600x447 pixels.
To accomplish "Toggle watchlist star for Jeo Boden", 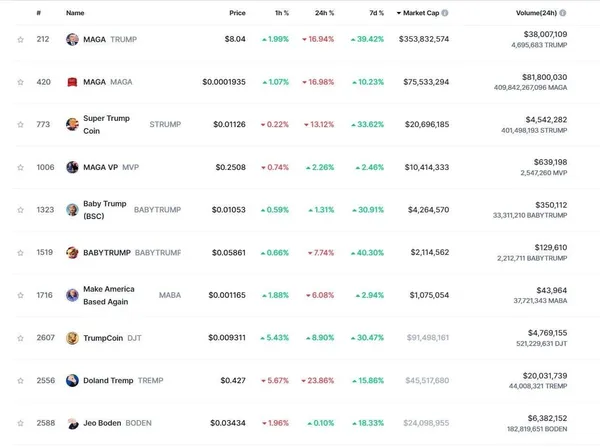I will [x=20, y=423].
